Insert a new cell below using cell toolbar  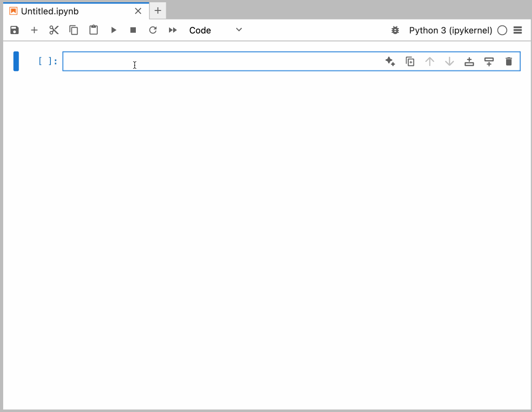point(489,61)
